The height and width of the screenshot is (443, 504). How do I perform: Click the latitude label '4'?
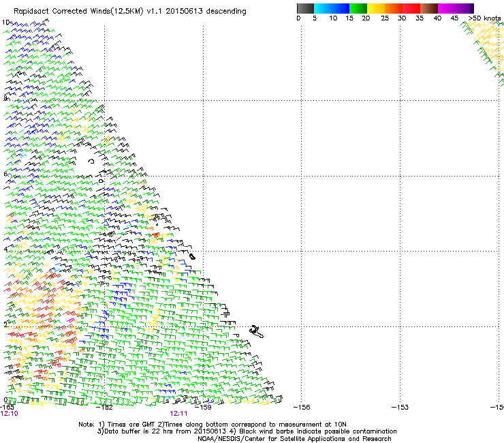click(x=5, y=249)
